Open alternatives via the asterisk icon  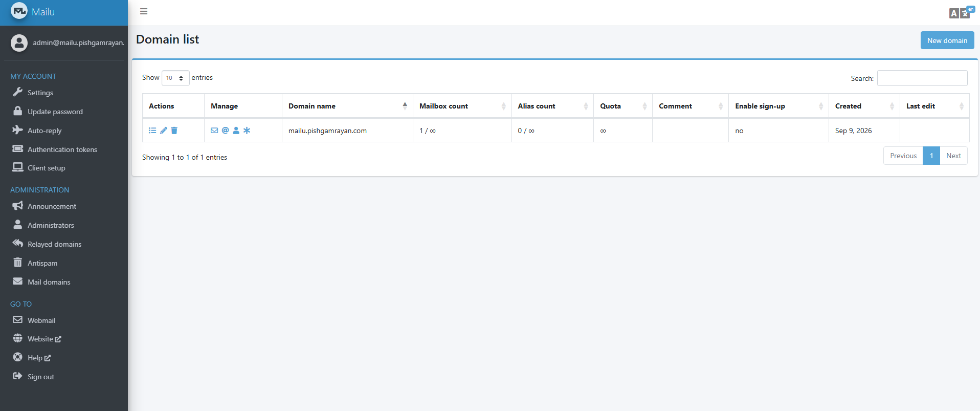(247, 131)
